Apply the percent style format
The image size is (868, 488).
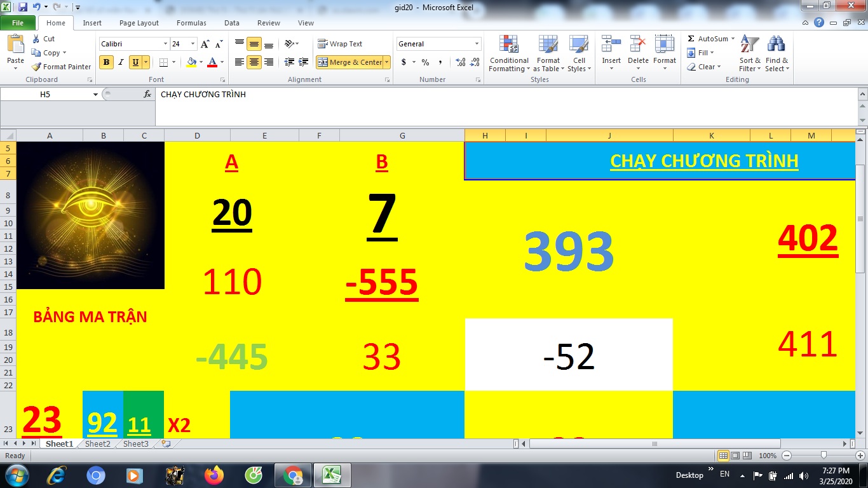[x=425, y=62]
